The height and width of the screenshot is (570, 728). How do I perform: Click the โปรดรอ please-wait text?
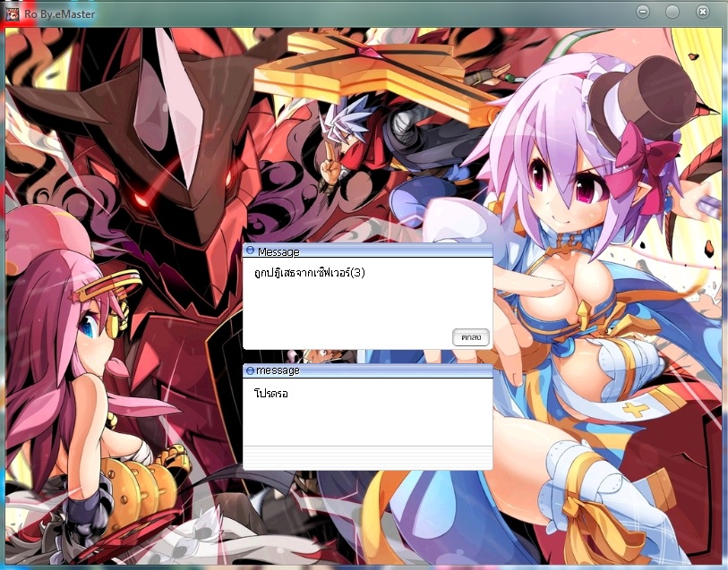(x=271, y=394)
